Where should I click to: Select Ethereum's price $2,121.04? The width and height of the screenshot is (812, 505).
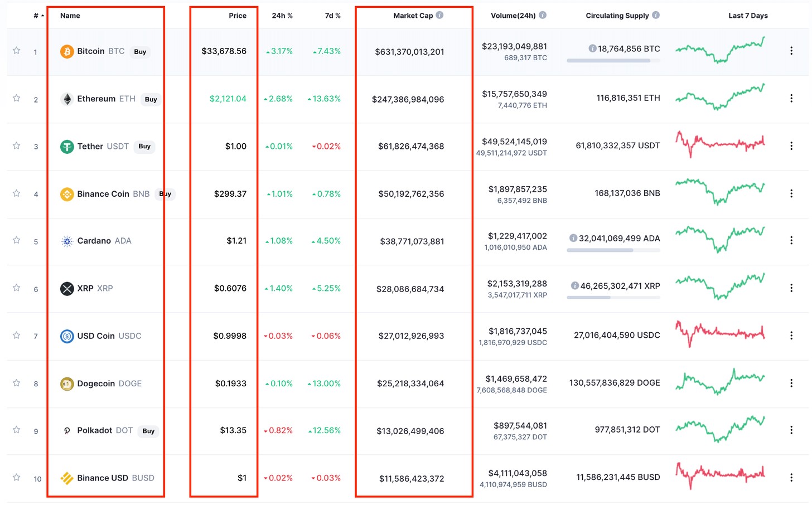point(228,99)
